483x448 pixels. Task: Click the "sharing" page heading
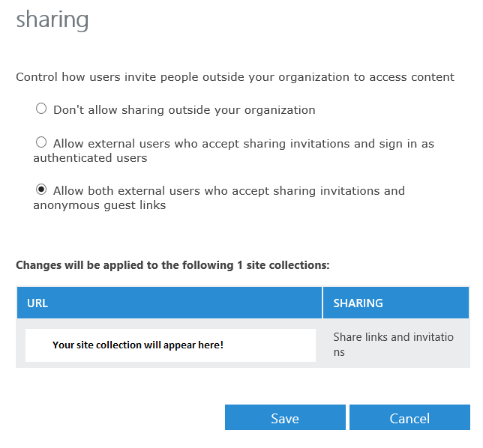pos(52,19)
